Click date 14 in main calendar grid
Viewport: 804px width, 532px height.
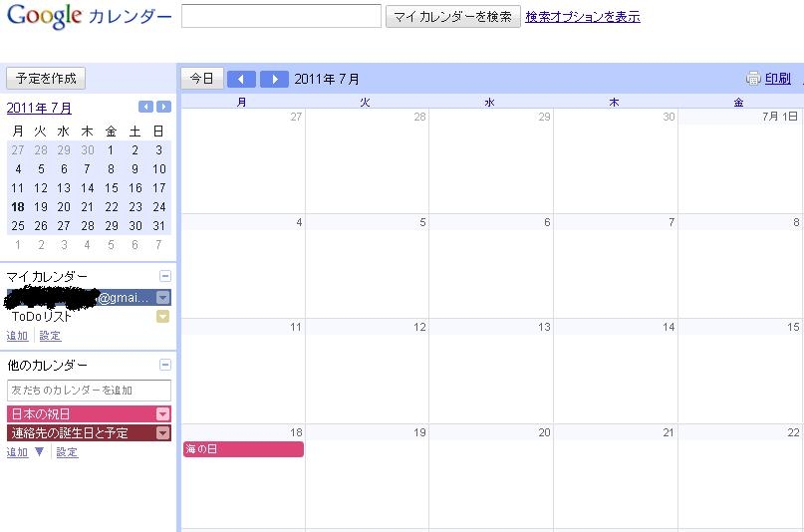tap(669, 327)
